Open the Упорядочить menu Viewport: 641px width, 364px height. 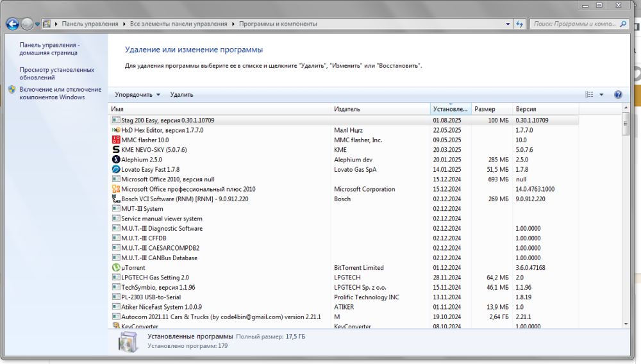click(137, 95)
